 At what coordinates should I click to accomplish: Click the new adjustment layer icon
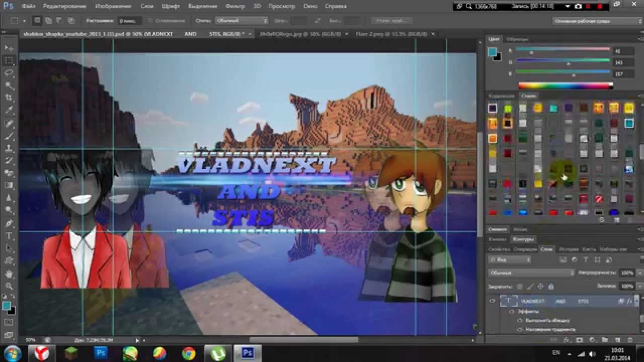pos(592,340)
